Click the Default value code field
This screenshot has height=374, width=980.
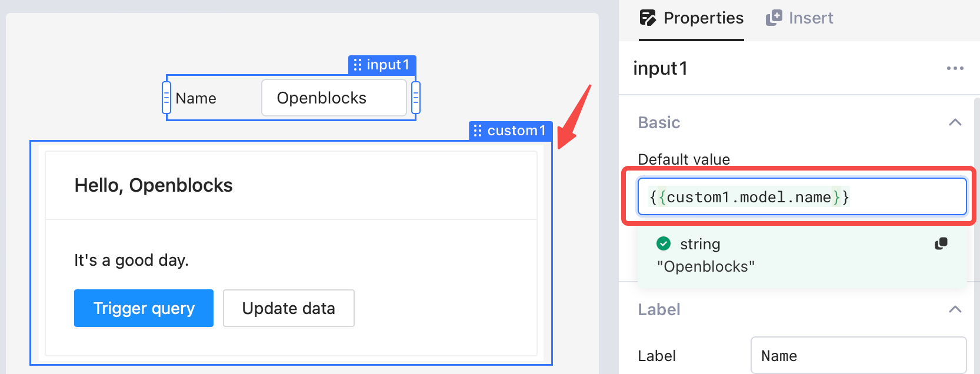[802, 196]
